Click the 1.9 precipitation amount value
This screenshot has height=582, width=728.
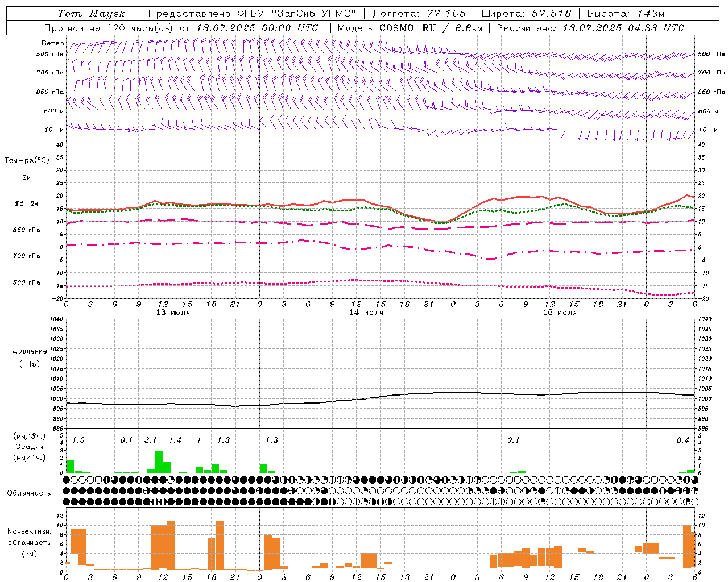pyautogui.click(x=78, y=440)
